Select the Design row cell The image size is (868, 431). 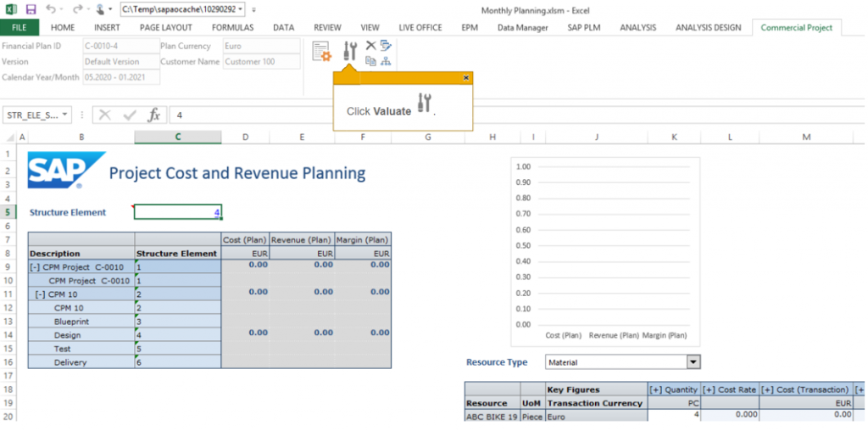[81, 335]
